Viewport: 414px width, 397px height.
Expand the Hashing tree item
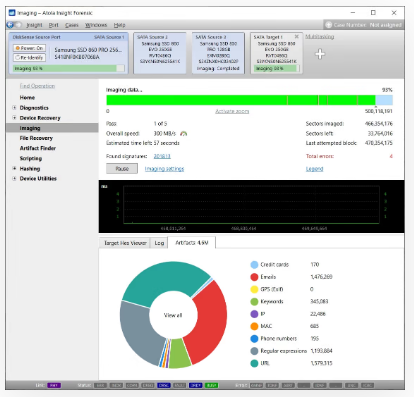click(x=14, y=168)
